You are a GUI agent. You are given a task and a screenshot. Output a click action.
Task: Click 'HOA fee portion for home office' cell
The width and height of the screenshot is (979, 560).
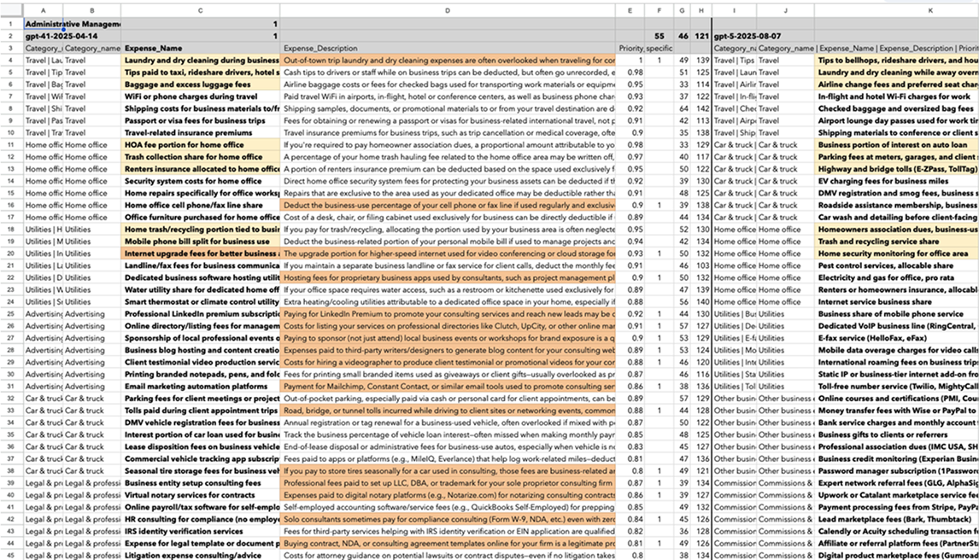pyautogui.click(x=201, y=144)
